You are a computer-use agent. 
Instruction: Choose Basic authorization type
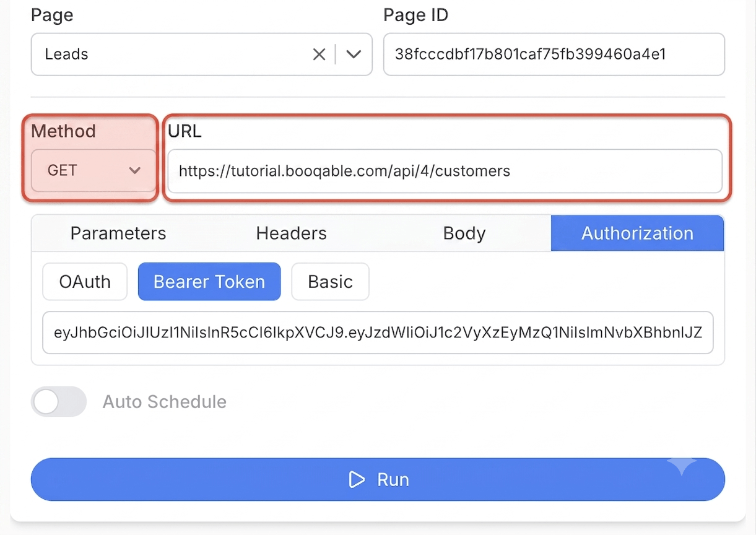pyautogui.click(x=330, y=282)
